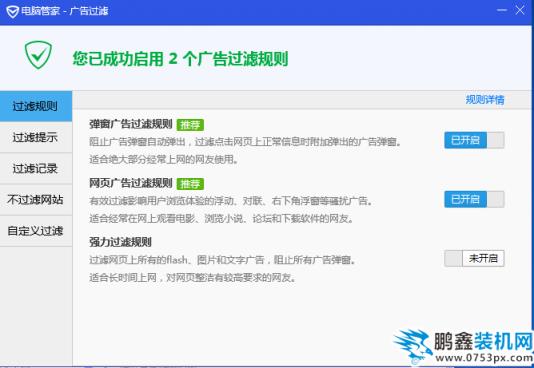This screenshot has width=534, height=368.
Task: Click the 强力过滤规则 title
Action: coord(120,242)
